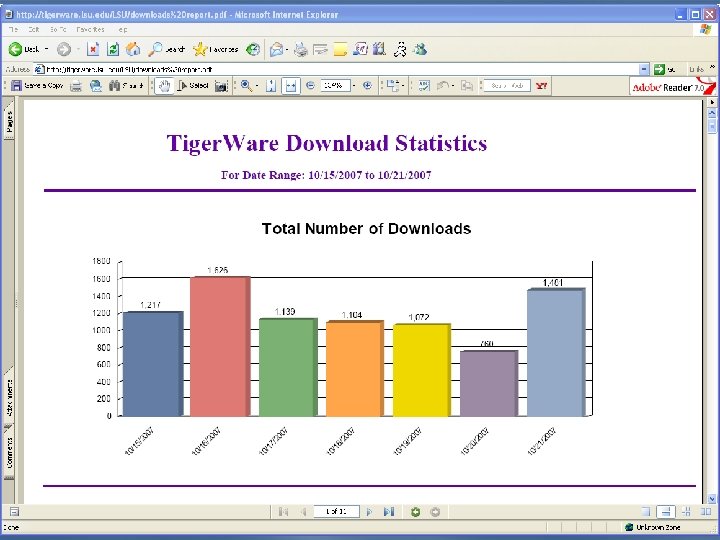Screen dimensions: 720x540
Task: Click the zoom percentage field
Action: coord(335,85)
